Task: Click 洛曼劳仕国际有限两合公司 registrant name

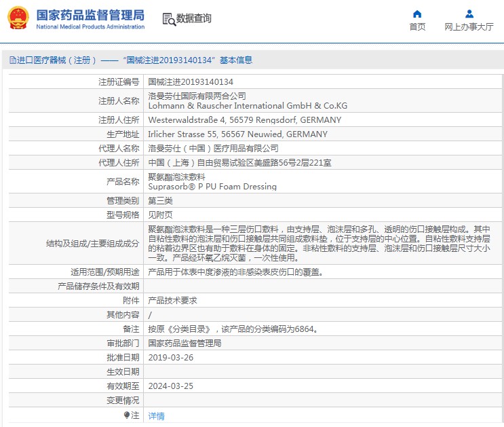Action: tap(197, 96)
